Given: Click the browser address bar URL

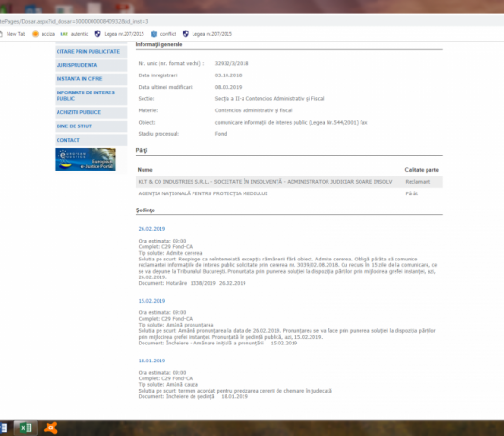Looking at the screenshot, I should (75, 21).
